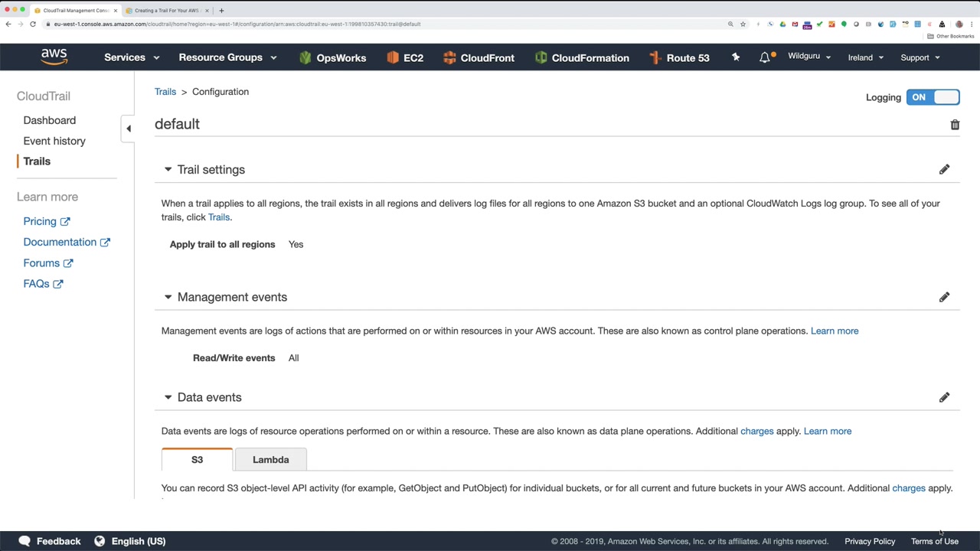980x551 pixels.
Task: Switch to the Lambda tab
Action: (271, 460)
